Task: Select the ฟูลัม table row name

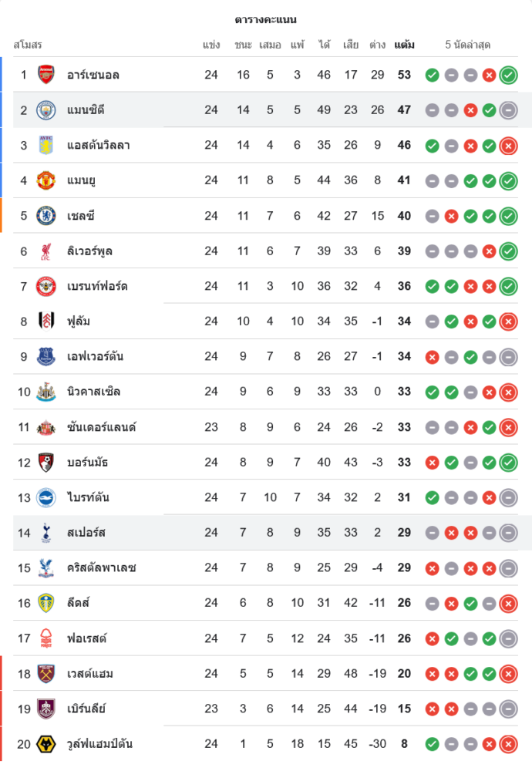Action: [79, 322]
